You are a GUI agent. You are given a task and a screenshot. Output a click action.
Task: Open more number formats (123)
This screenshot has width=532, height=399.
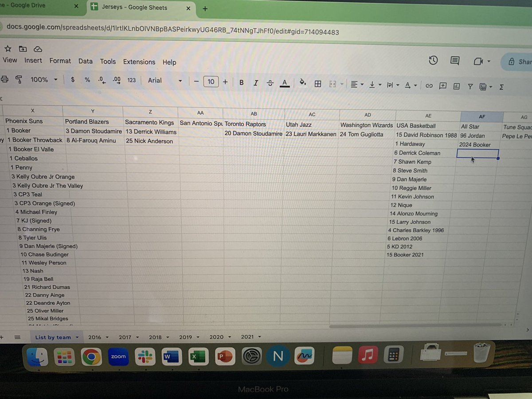click(x=132, y=80)
